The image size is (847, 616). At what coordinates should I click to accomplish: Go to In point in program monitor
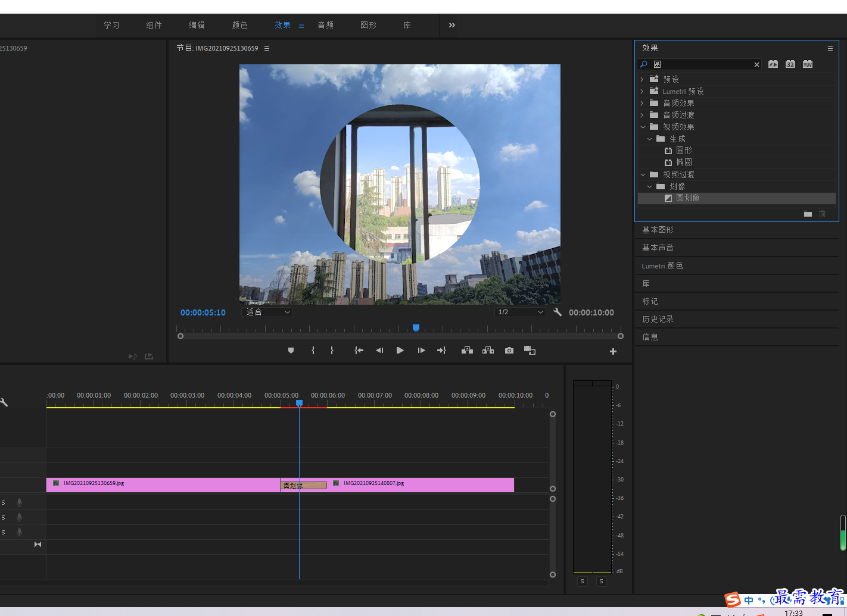click(x=359, y=351)
